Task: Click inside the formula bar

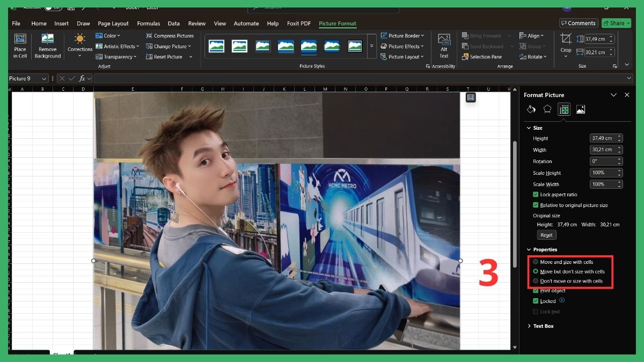Action: coord(215,78)
